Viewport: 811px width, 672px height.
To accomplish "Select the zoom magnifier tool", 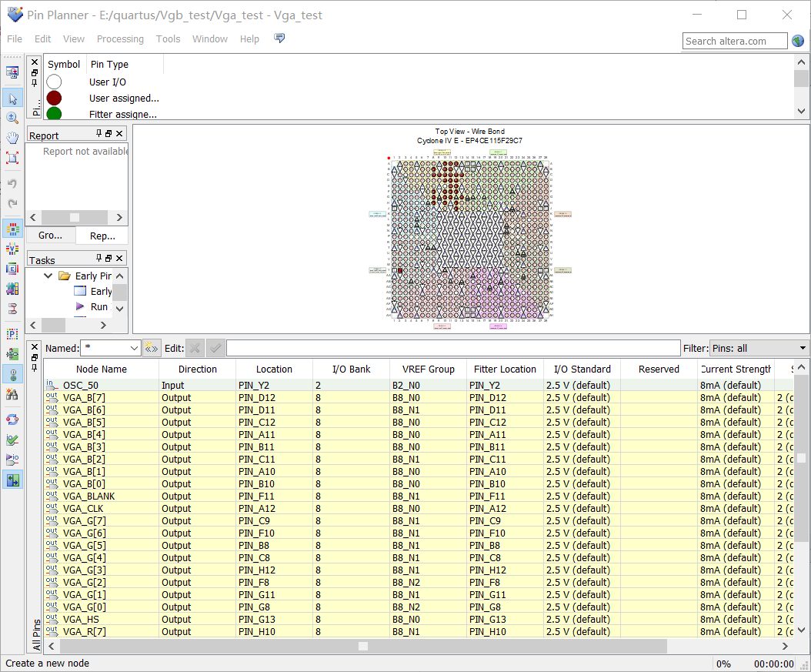I will [x=12, y=118].
